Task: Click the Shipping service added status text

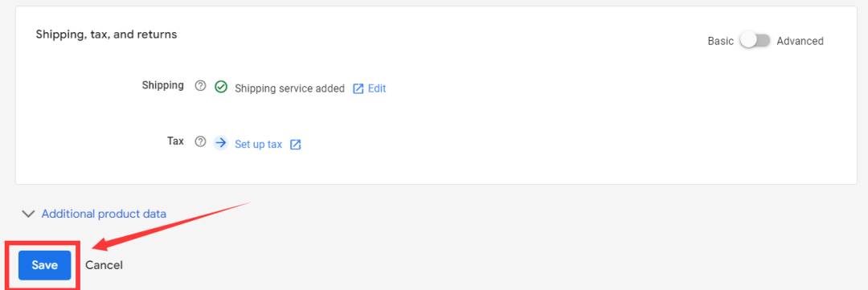Action: pos(289,88)
